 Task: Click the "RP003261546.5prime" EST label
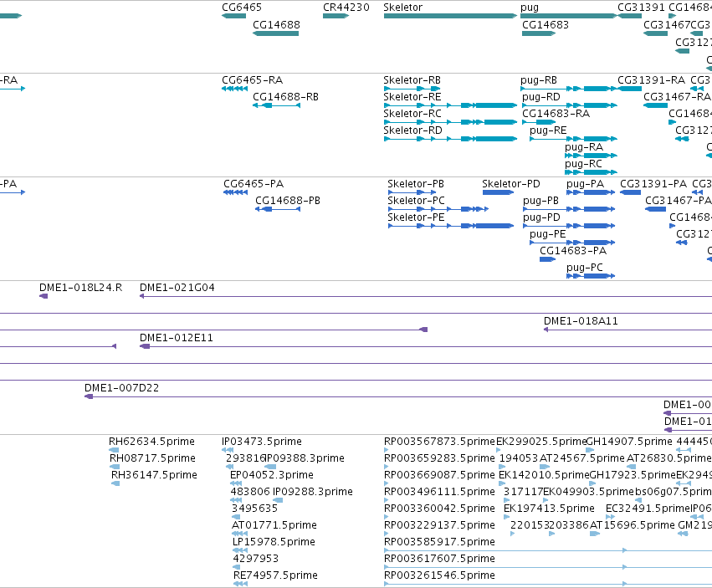click(439, 575)
